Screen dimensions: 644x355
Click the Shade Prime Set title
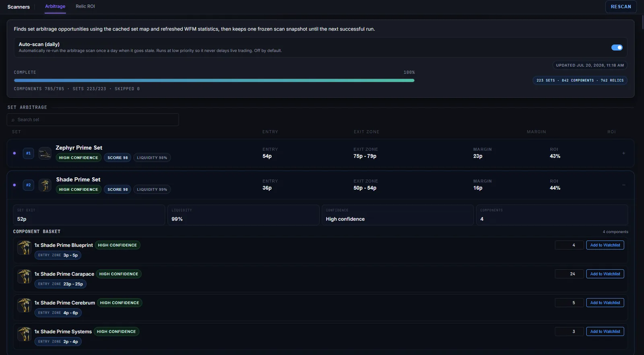click(78, 179)
